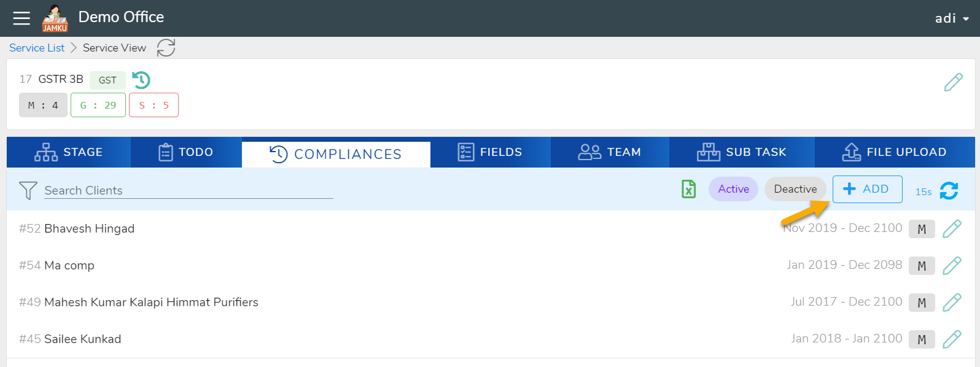
Task: Click M badge for Sailee Kunkad
Action: pos(922,339)
